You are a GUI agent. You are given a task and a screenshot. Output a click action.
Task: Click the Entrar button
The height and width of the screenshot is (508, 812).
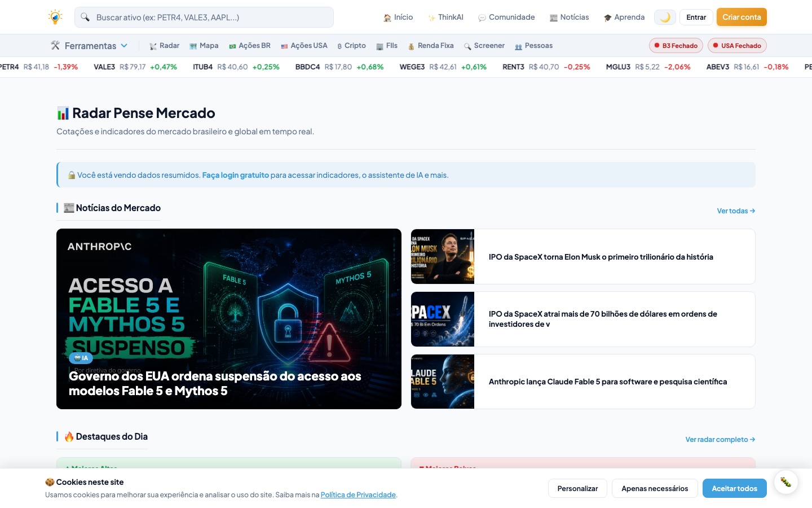[696, 17]
